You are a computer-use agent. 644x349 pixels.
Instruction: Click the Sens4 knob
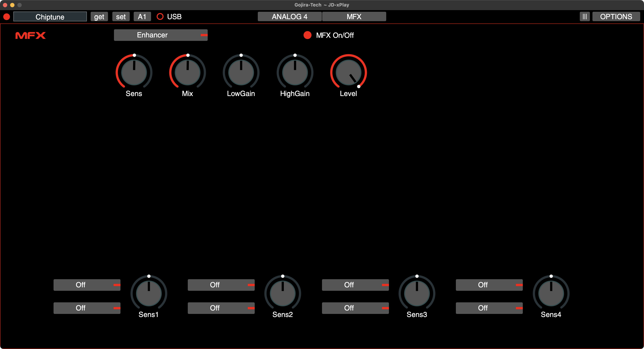tap(551, 293)
